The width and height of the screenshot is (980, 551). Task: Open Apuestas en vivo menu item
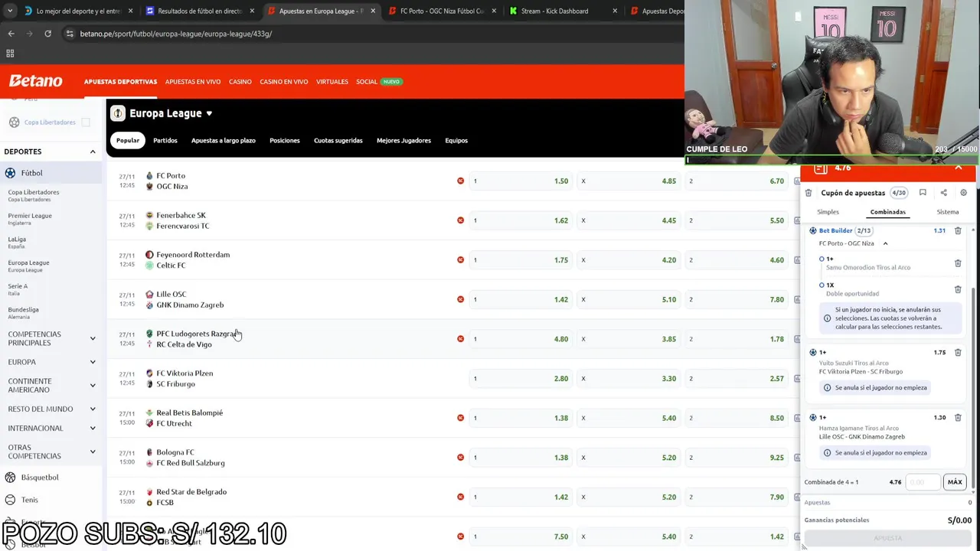coord(193,82)
